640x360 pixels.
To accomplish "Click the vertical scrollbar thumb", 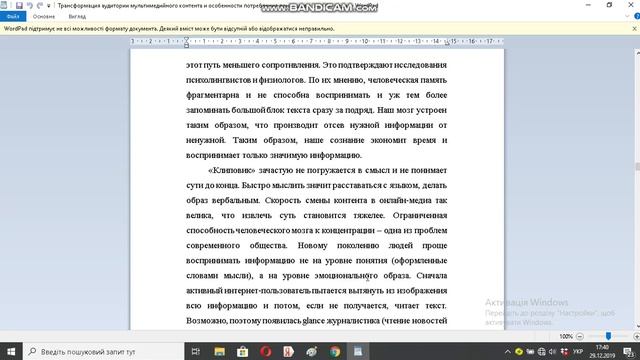I will [638, 167].
